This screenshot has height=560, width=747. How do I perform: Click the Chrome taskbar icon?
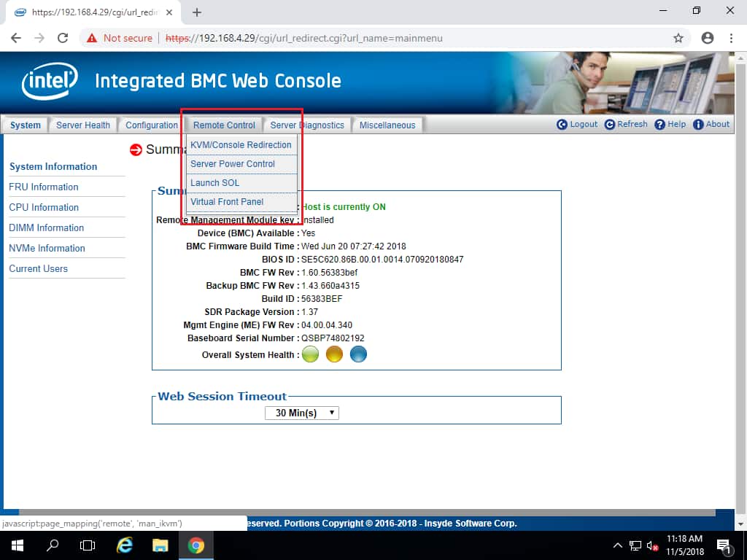196,545
